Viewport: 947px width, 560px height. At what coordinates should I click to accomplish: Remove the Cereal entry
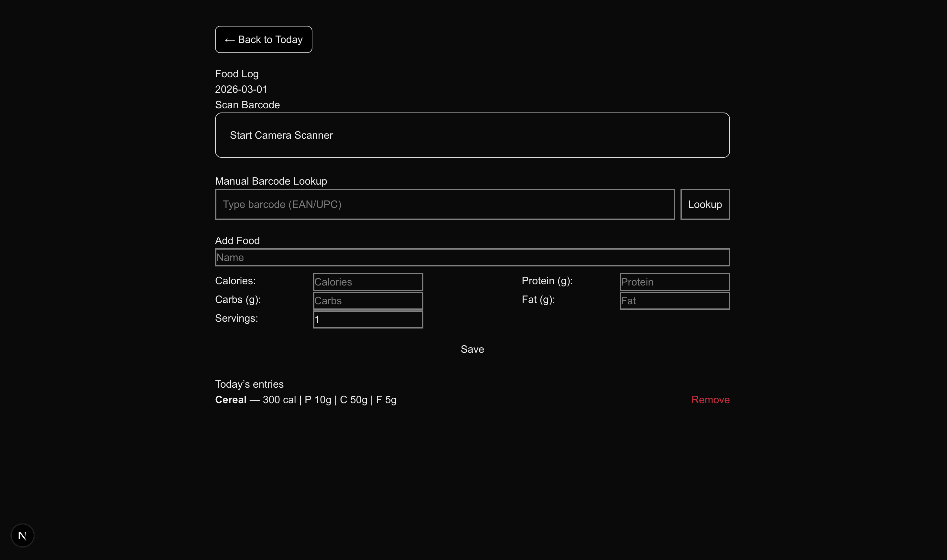[x=710, y=400]
